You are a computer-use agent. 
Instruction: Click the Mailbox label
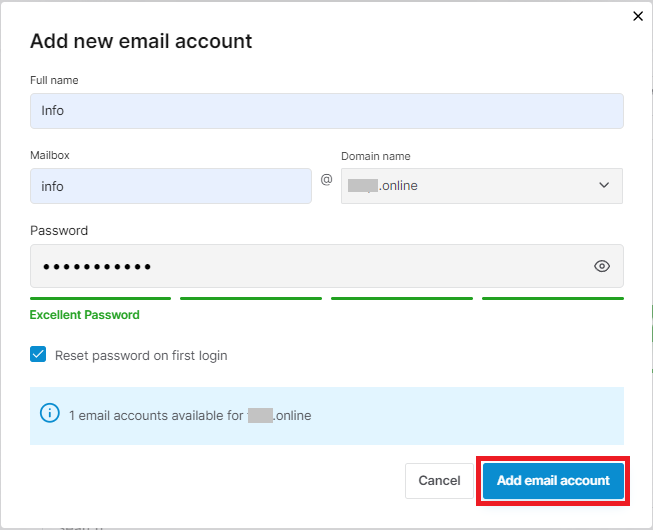click(x=50, y=155)
